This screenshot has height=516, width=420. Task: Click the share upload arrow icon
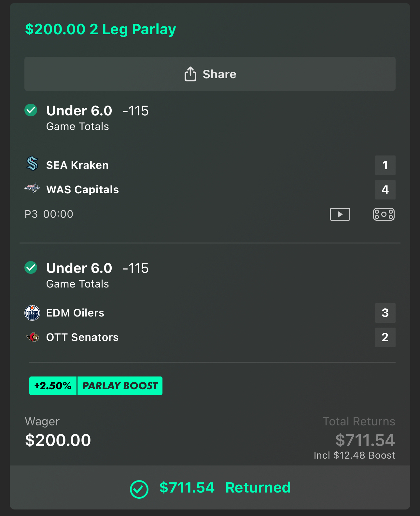190,74
